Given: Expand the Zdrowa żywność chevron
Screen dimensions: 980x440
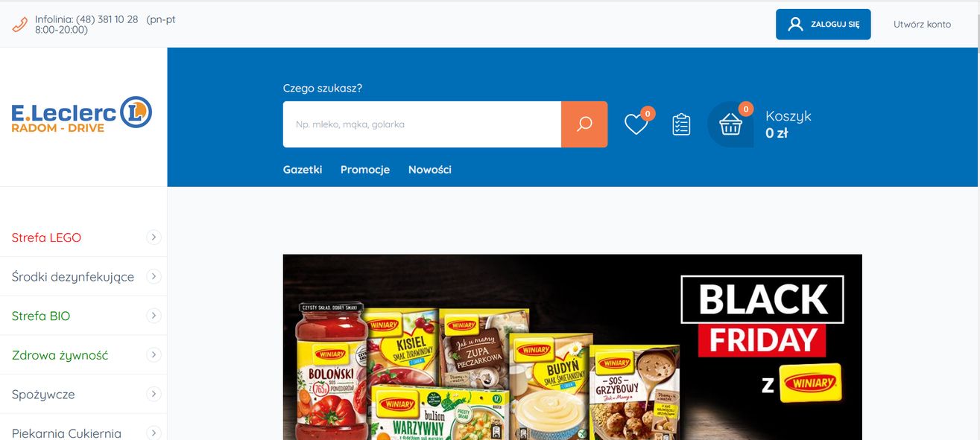Looking at the screenshot, I should point(154,354).
